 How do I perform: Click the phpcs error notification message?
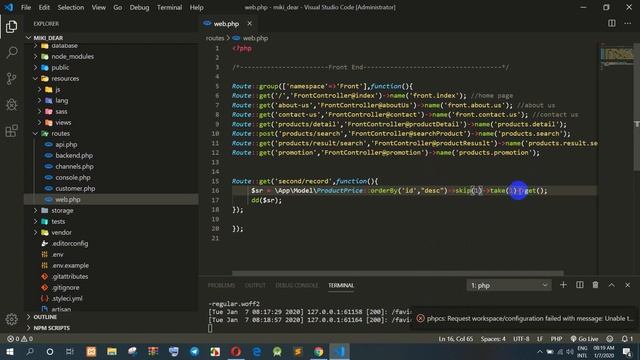click(529, 318)
